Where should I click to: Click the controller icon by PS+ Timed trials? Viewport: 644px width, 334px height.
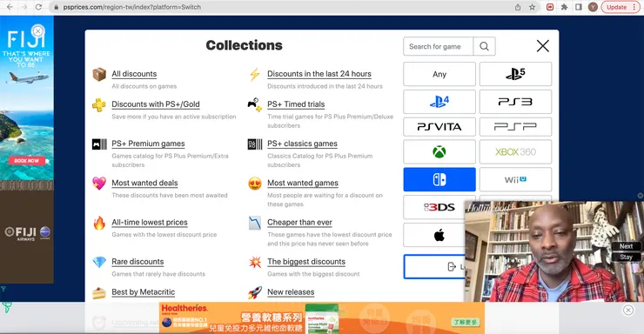[255, 105]
